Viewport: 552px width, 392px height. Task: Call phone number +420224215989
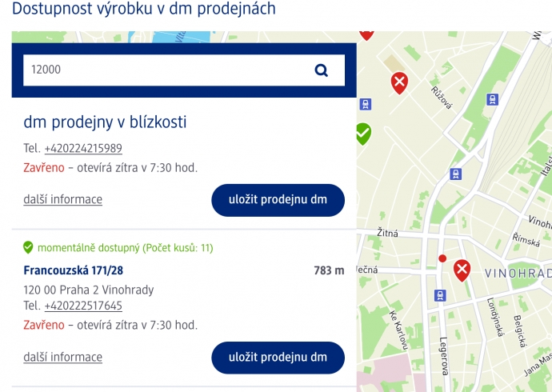pos(83,148)
